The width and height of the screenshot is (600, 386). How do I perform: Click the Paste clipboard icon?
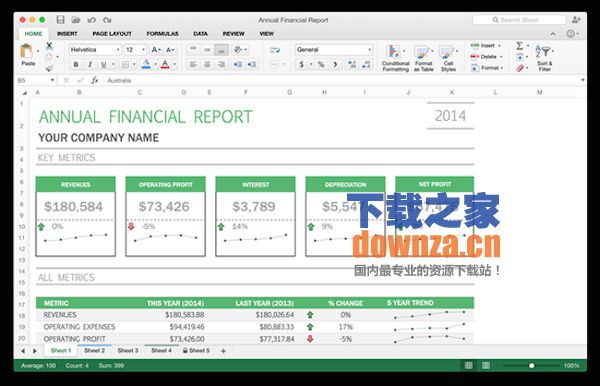tap(27, 51)
